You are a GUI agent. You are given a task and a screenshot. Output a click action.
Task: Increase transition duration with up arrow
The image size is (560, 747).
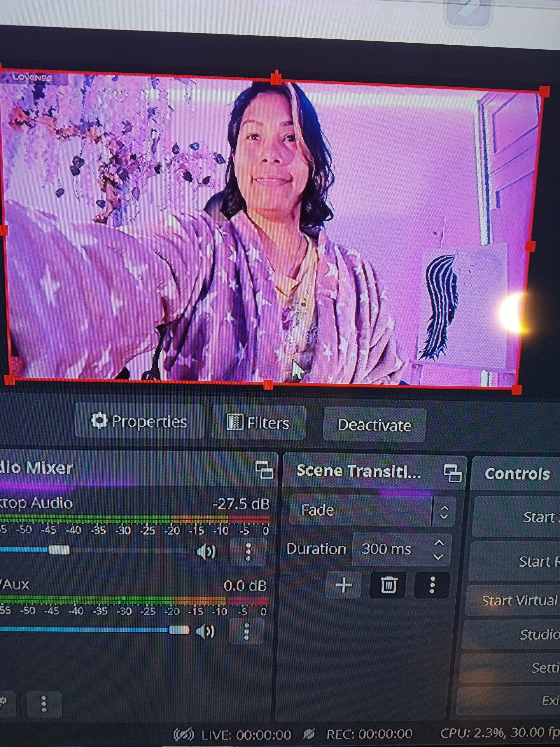[439, 543]
